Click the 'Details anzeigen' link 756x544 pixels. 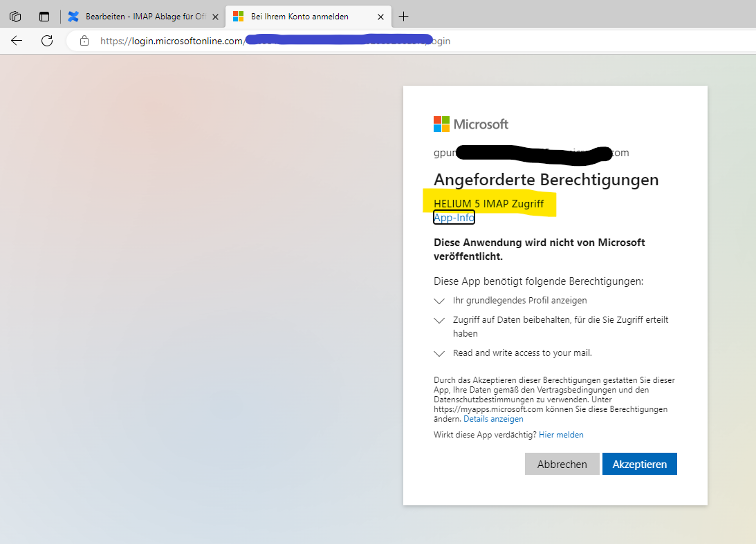click(x=493, y=419)
